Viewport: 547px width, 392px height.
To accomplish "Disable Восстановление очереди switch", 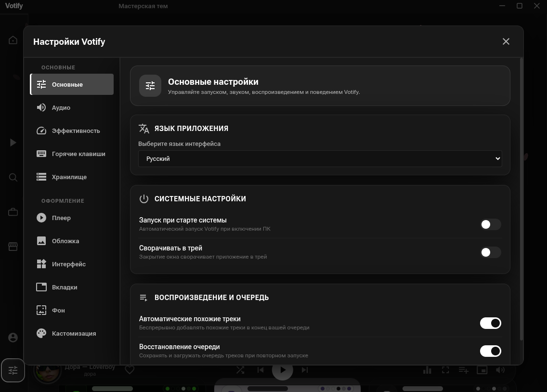I will 491,351.
